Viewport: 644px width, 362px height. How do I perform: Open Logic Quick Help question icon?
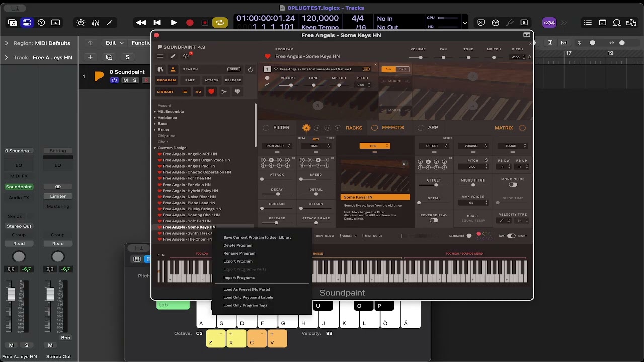[41, 23]
